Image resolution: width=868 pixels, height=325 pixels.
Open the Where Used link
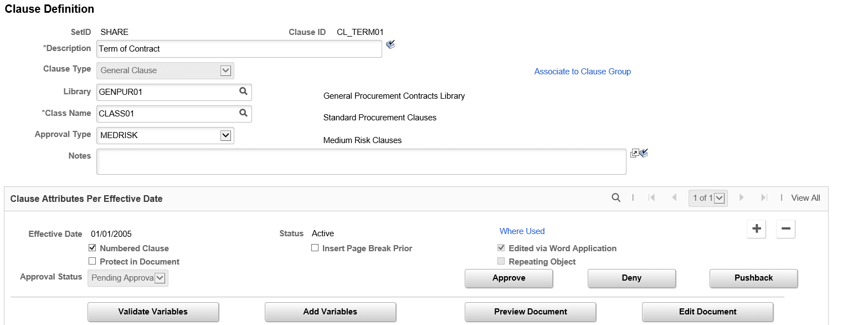[x=522, y=231]
